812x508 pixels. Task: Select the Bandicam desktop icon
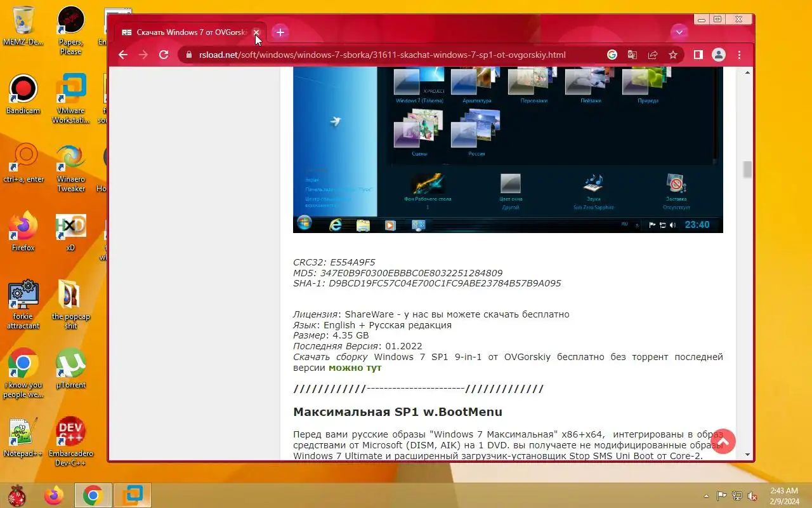pyautogui.click(x=23, y=95)
